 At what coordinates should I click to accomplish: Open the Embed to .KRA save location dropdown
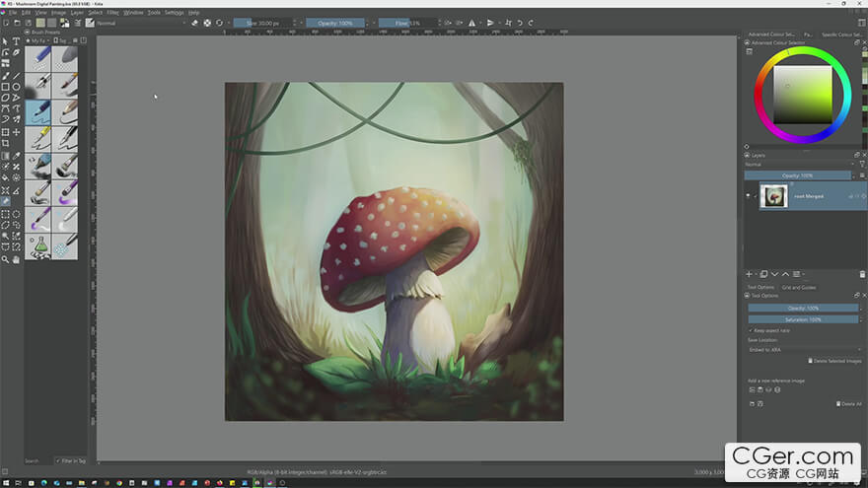click(804, 350)
